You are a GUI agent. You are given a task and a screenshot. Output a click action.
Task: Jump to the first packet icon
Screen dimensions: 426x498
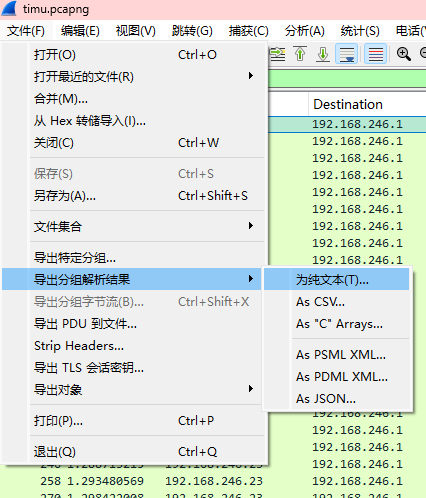(300, 54)
